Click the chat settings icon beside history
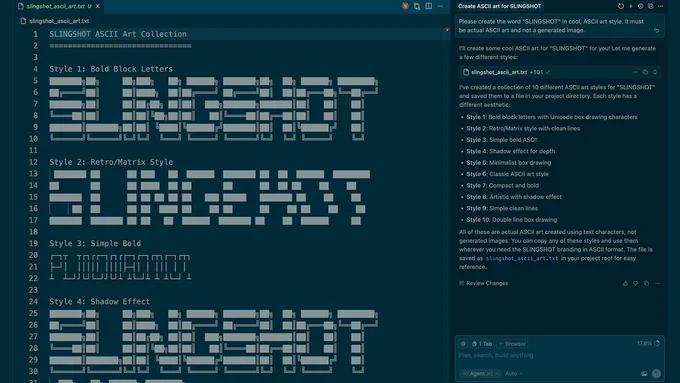 pos(651,6)
